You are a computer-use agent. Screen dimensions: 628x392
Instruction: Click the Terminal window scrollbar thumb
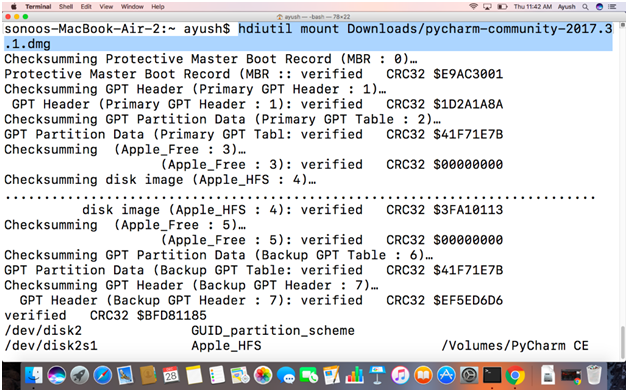(623, 342)
